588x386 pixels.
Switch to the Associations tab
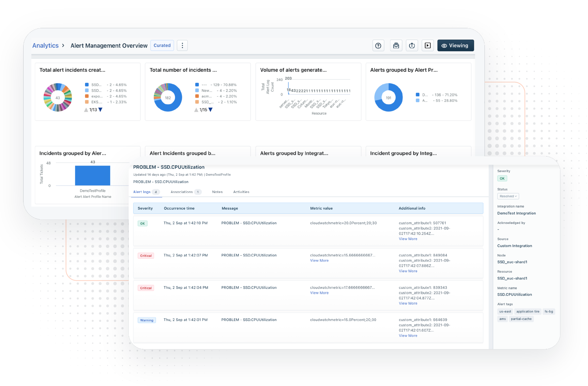point(182,192)
